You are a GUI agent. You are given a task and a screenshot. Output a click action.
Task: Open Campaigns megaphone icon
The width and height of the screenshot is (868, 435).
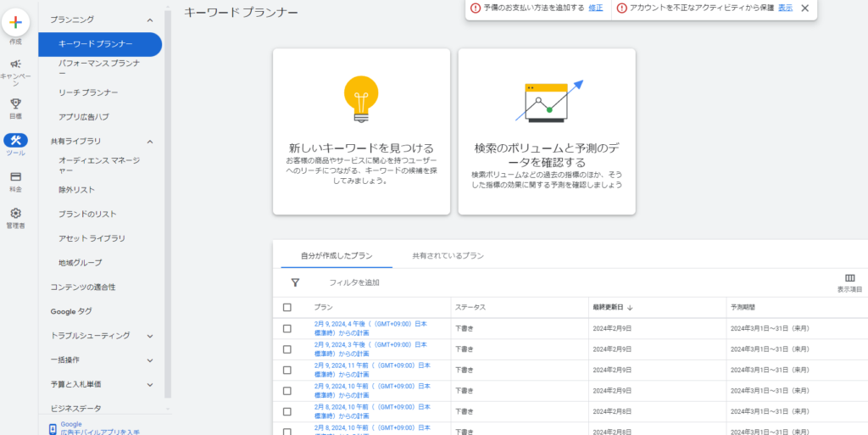[x=15, y=64]
